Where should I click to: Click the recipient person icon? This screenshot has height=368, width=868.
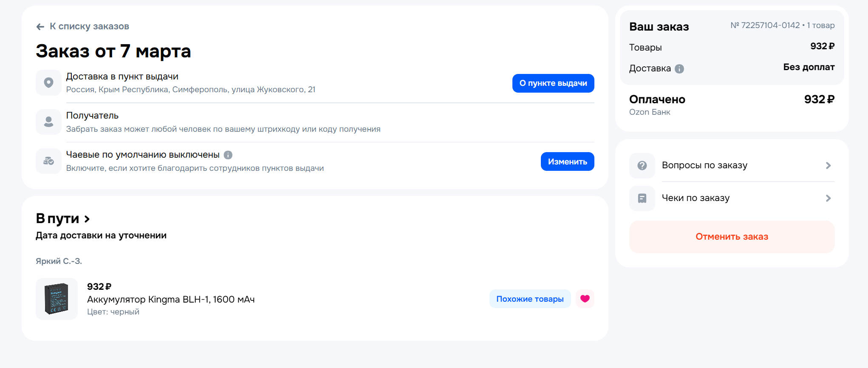48,122
